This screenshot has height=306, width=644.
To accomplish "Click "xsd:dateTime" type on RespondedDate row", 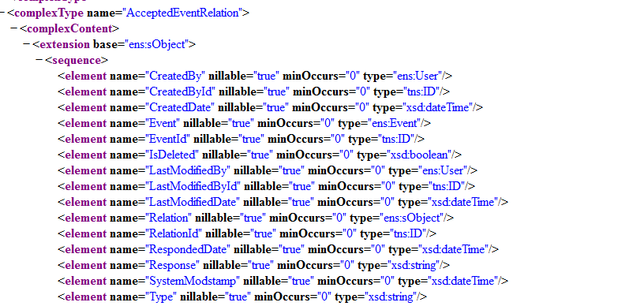I will 454,249.
